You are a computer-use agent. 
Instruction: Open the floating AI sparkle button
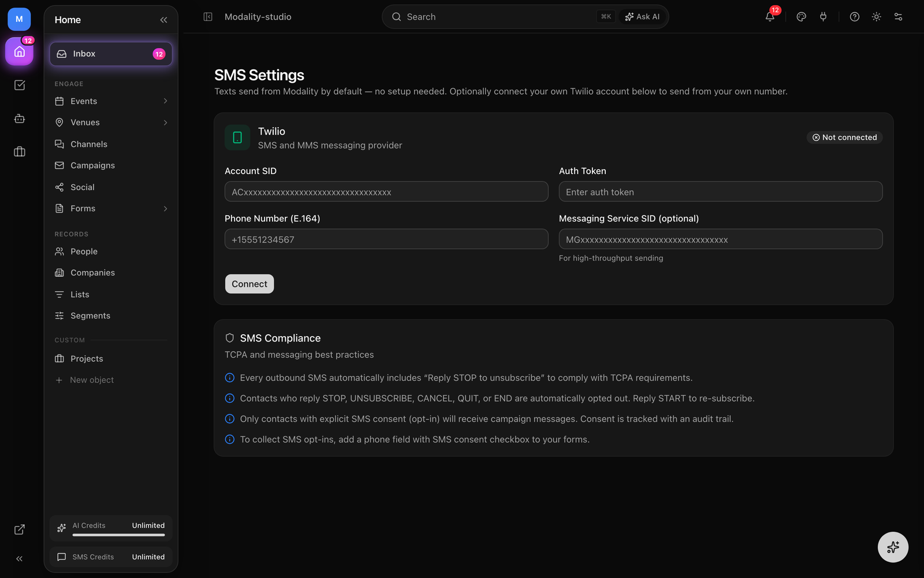[x=893, y=547]
